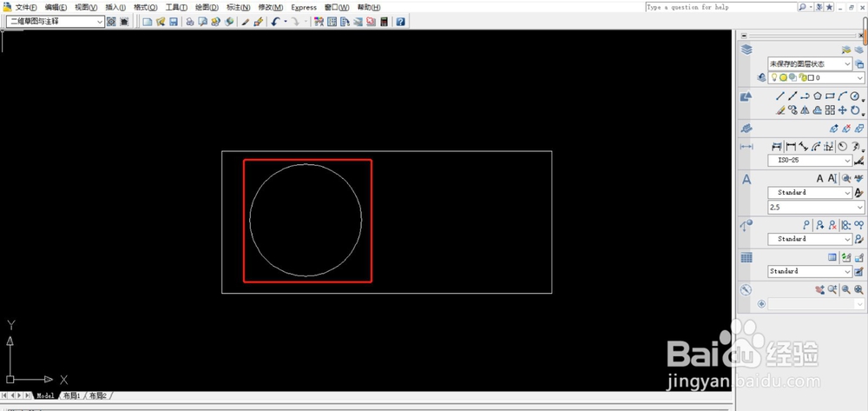Select the Array tool icon
868x411 pixels.
point(830,110)
